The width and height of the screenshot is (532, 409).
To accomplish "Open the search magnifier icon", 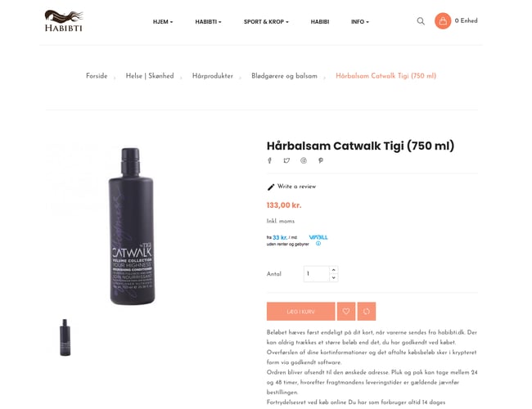I will click(x=421, y=21).
